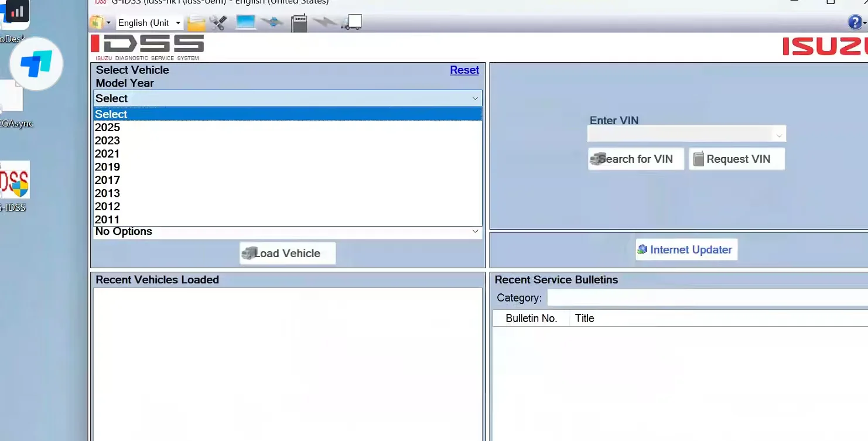Open the blue help question mark icon
Image resolution: width=868 pixels, height=441 pixels.
tap(855, 23)
